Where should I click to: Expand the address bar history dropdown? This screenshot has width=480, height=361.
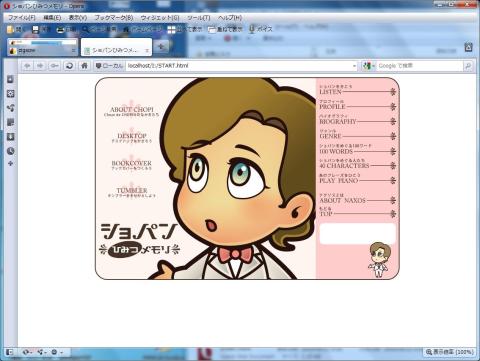coord(354,66)
